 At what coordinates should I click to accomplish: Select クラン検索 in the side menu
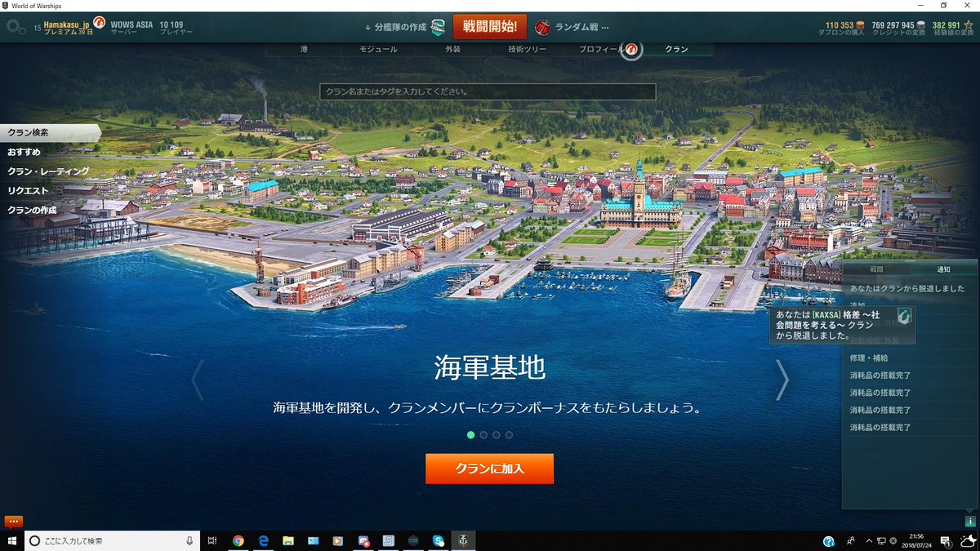[x=49, y=132]
